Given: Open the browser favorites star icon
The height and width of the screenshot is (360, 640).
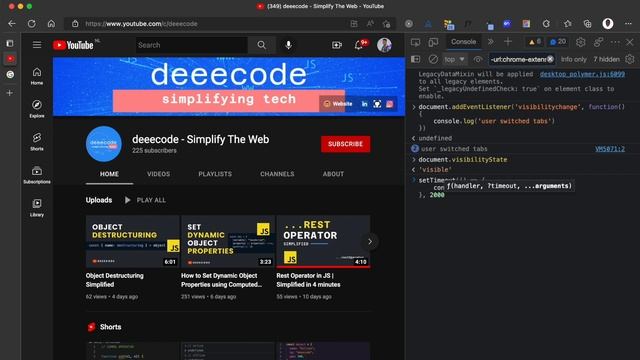Looking at the screenshot, I should pos(568,24).
